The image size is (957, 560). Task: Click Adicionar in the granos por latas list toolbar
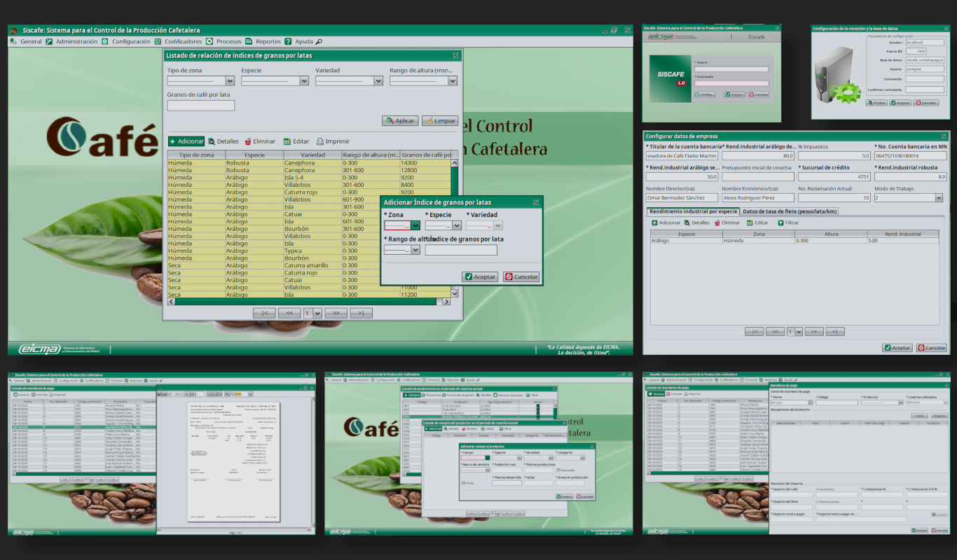coord(186,141)
